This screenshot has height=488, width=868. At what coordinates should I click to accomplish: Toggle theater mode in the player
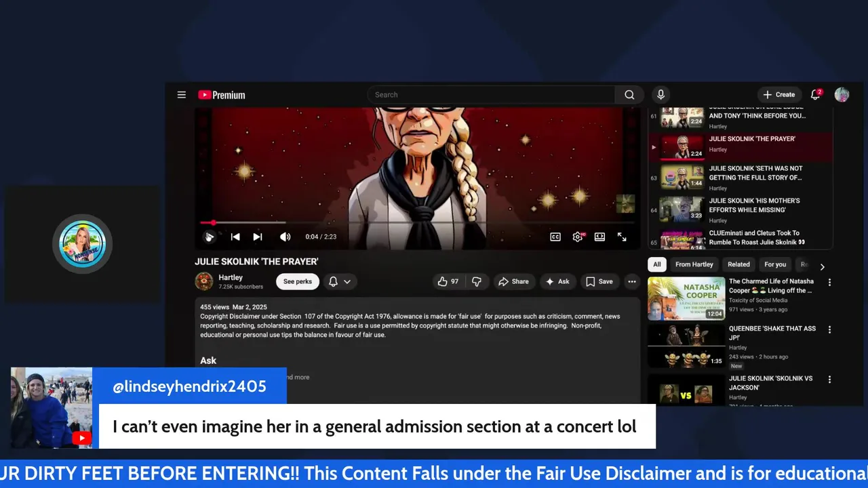(600, 237)
